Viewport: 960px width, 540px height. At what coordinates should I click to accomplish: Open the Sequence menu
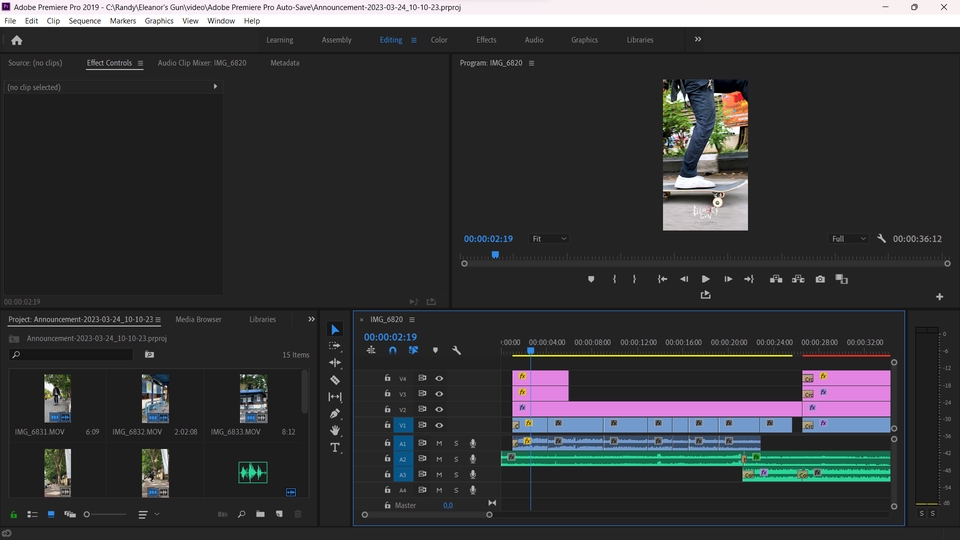click(x=84, y=20)
